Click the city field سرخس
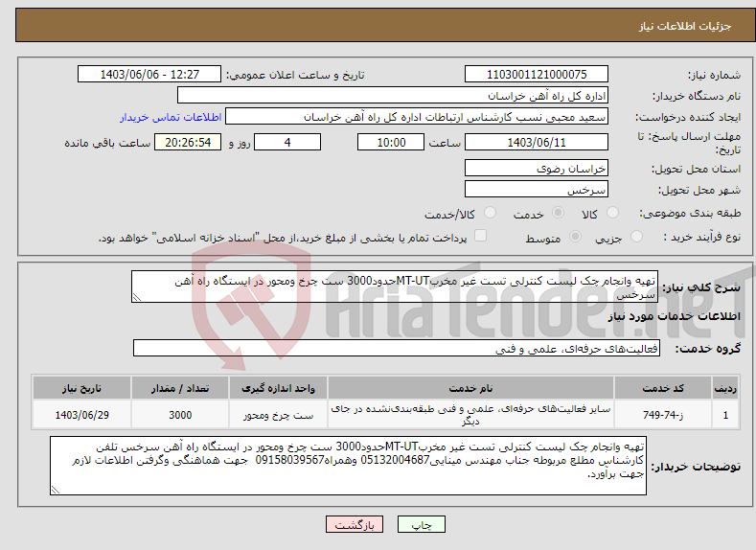 click(537, 189)
